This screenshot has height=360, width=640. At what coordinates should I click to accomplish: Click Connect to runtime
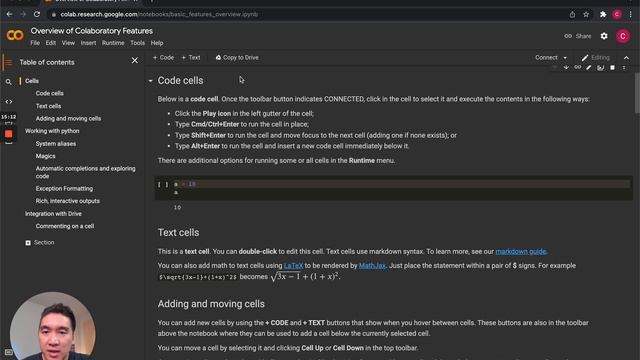click(546, 58)
